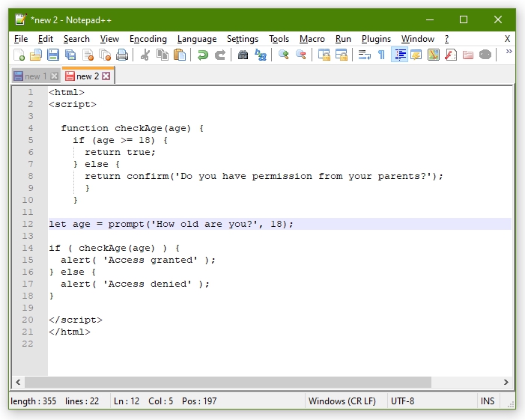This screenshot has height=420, width=525.
Task: Expand the toolbar overflow chevron
Action: click(509, 51)
